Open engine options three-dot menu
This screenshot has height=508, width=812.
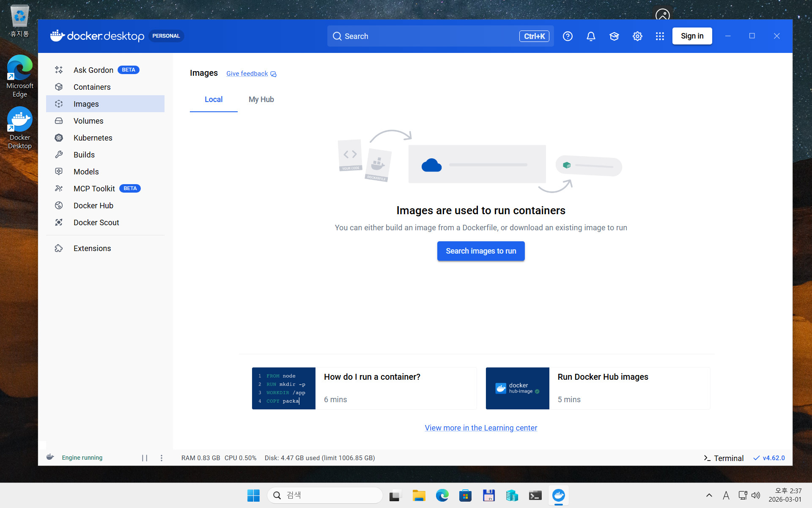click(x=161, y=458)
